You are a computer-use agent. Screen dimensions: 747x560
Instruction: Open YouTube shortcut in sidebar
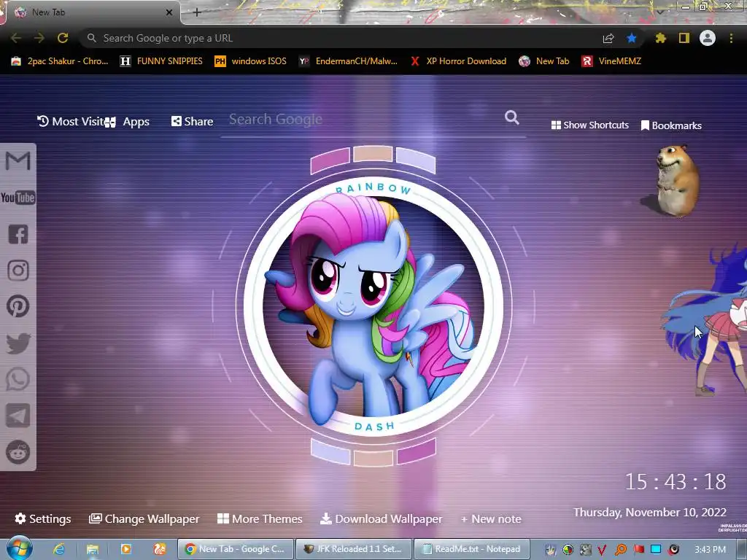click(18, 198)
